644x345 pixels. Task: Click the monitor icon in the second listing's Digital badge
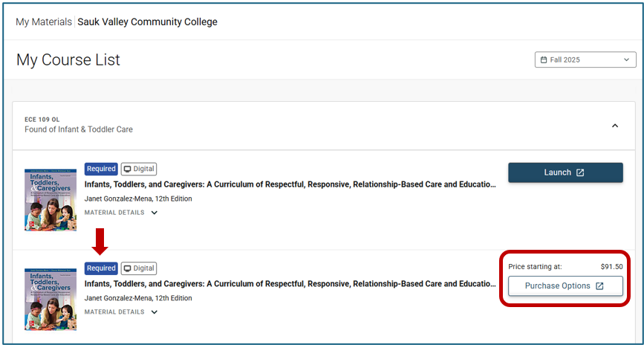(x=127, y=268)
